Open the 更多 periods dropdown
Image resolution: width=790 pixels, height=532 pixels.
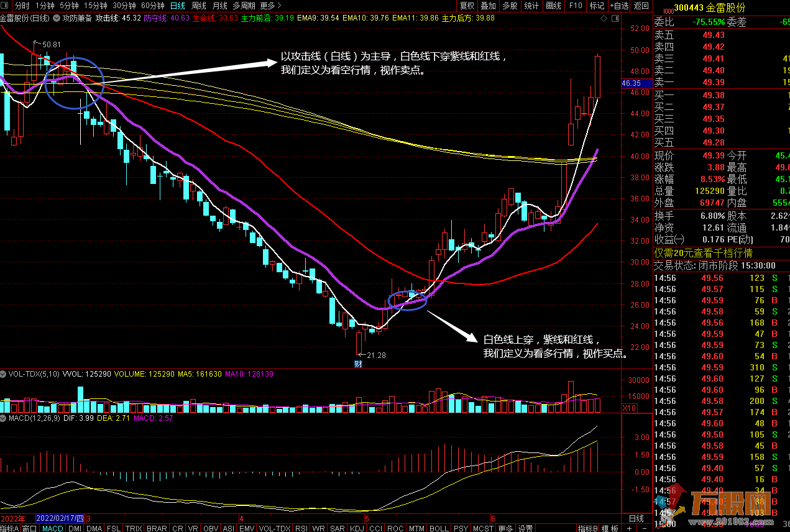[270, 6]
